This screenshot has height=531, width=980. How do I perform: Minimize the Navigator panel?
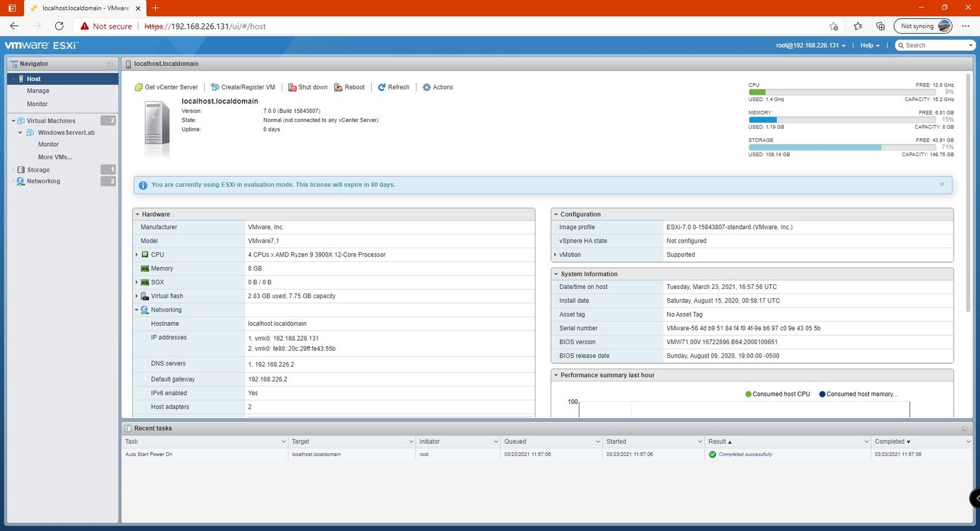[x=110, y=64]
